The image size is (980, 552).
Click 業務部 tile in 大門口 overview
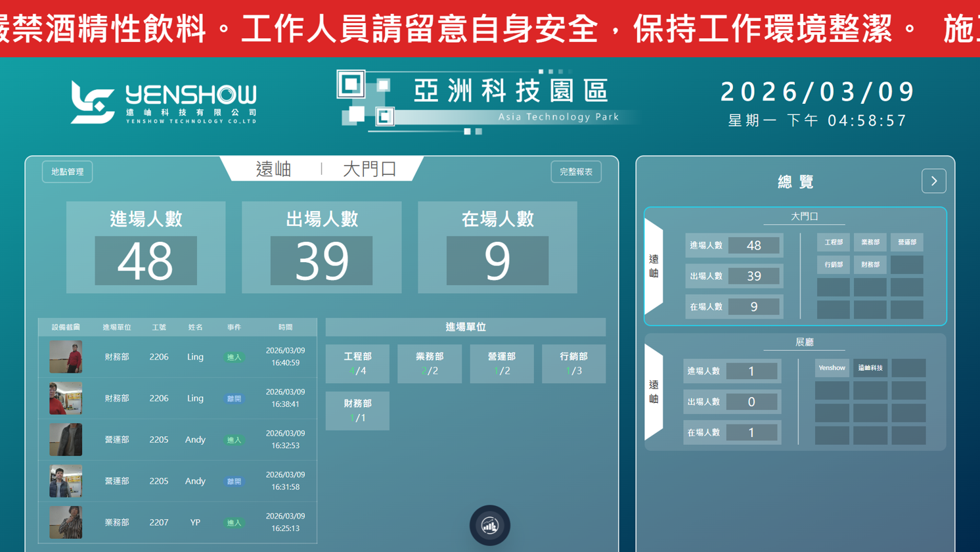(x=870, y=242)
